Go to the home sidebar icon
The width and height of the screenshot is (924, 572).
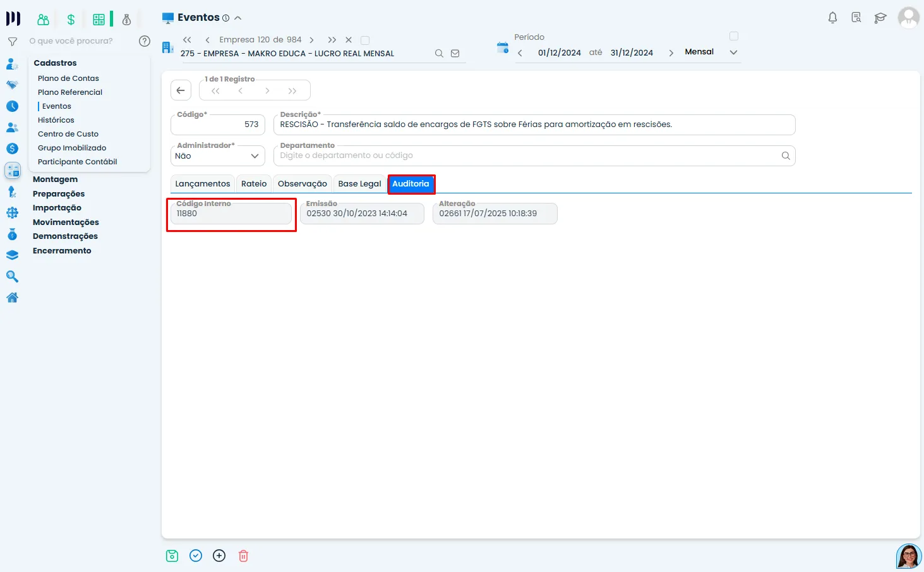pos(12,298)
